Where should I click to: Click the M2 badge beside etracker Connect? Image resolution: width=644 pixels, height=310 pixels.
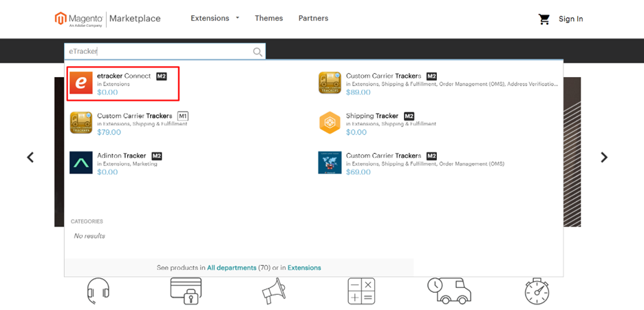(x=162, y=76)
